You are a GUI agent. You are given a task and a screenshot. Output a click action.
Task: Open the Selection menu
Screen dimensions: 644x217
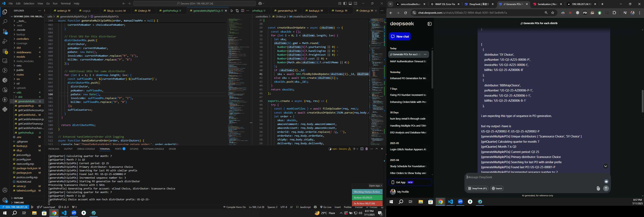click(x=29, y=3)
